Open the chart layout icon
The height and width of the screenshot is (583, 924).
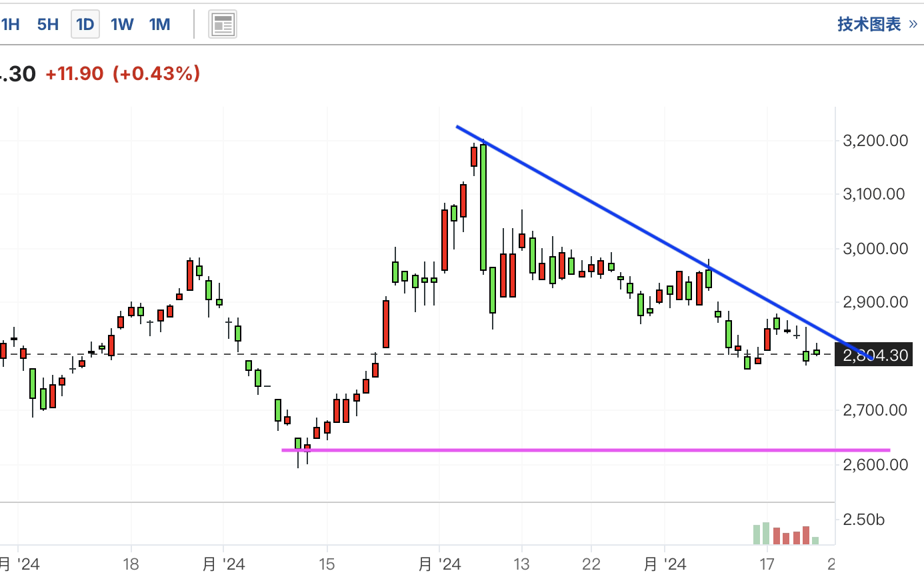point(223,25)
